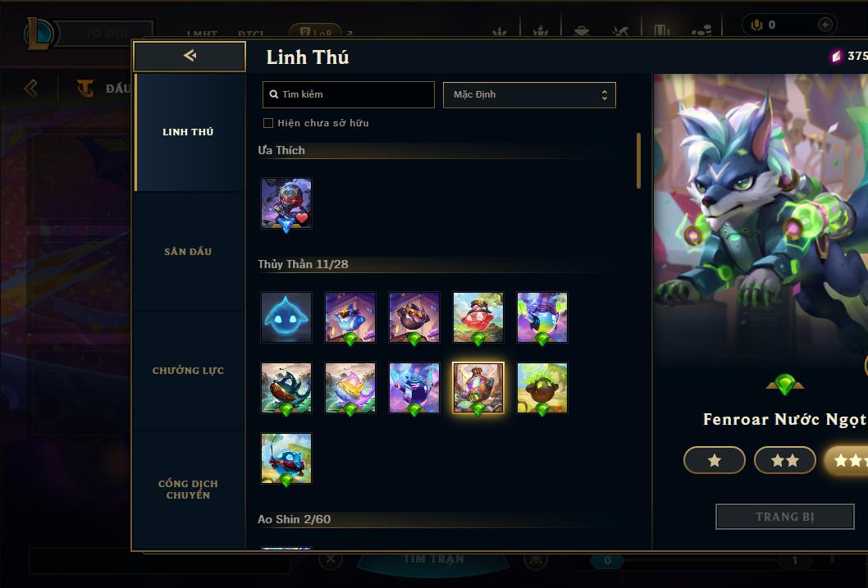Open the Cổng Dịch Chuyển tab

pos(188,490)
